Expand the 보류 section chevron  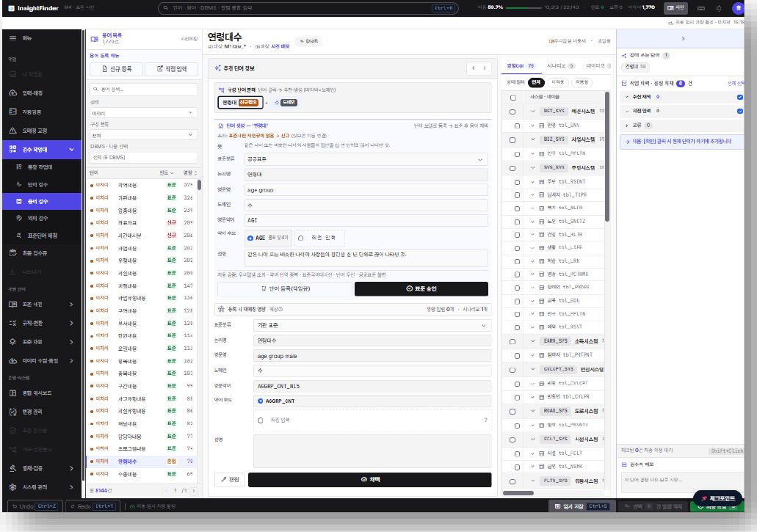626,125
